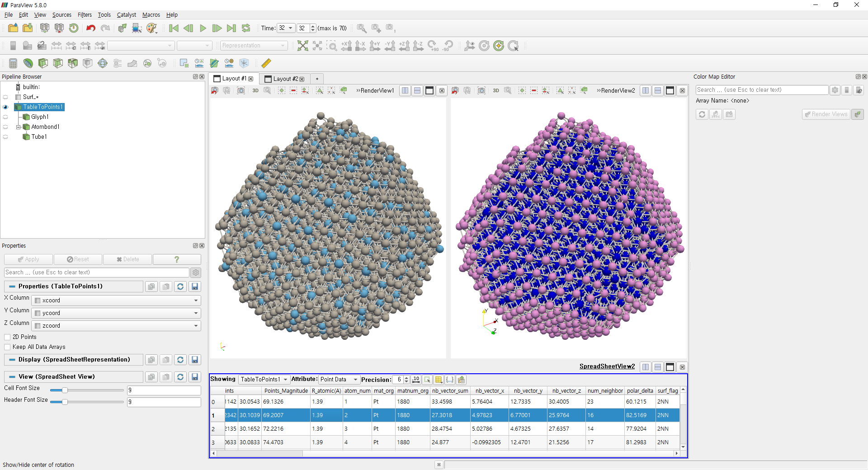Click the Play animation button
This screenshot has height=470, width=868.
203,28
